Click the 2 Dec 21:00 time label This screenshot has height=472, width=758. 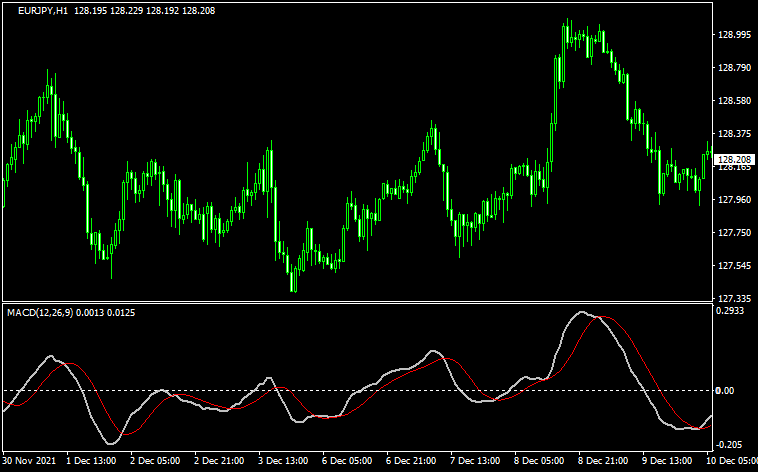219,460
